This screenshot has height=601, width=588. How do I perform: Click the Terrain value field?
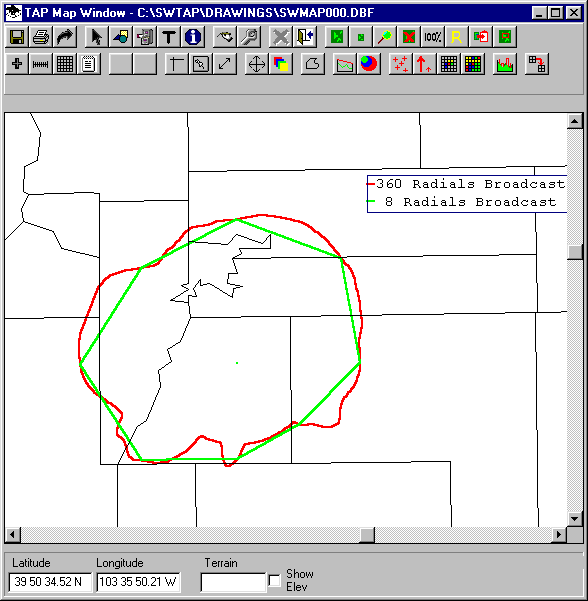coord(233,582)
